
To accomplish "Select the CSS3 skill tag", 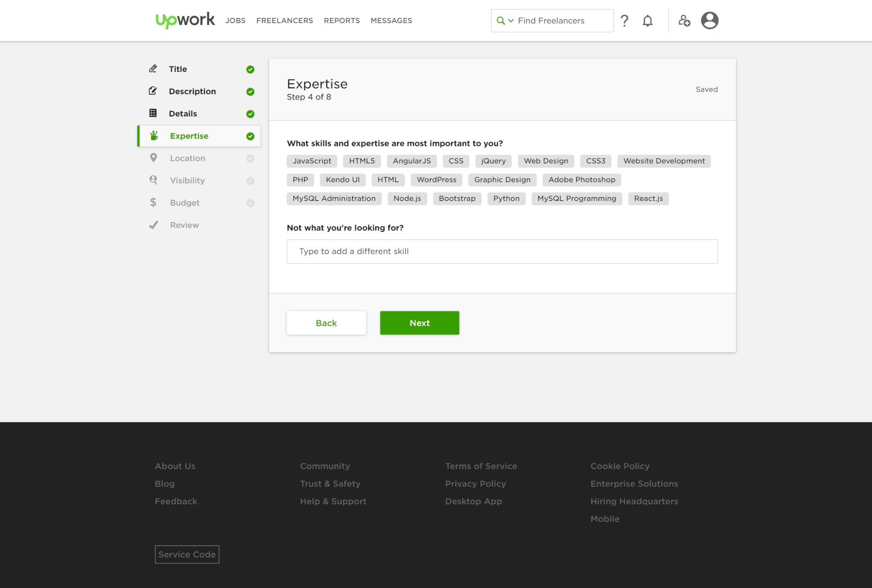I will [596, 161].
